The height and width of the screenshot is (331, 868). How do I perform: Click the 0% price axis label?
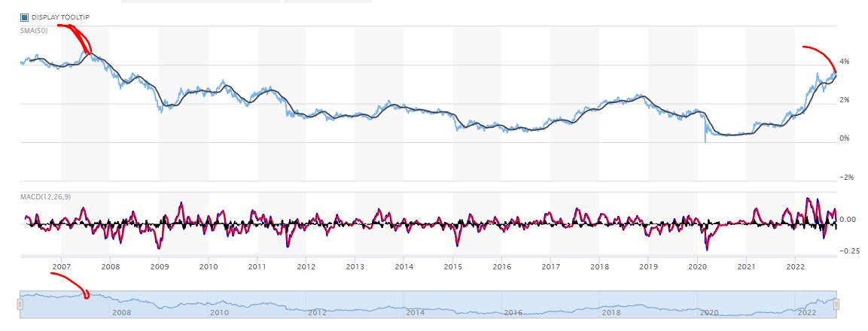(x=845, y=139)
